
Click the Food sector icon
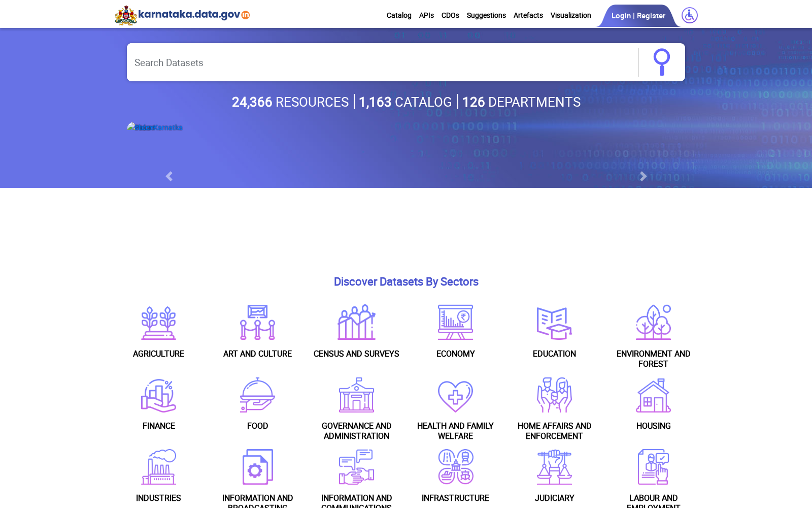tap(257, 395)
